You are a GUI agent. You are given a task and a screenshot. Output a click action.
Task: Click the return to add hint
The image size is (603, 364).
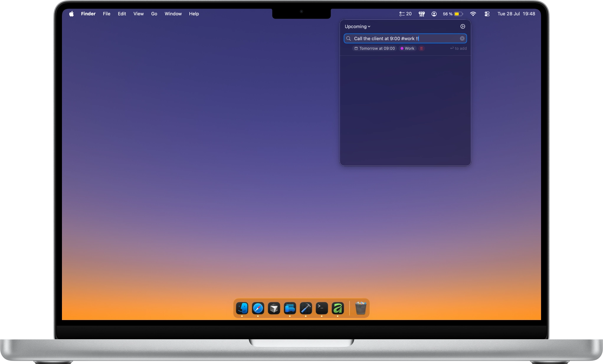pos(458,48)
